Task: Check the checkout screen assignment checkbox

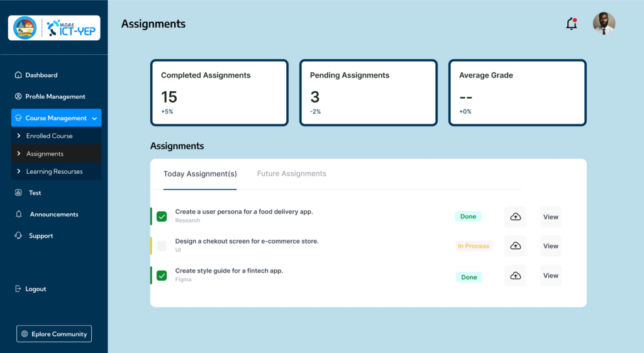Action: tap(162, 246)
